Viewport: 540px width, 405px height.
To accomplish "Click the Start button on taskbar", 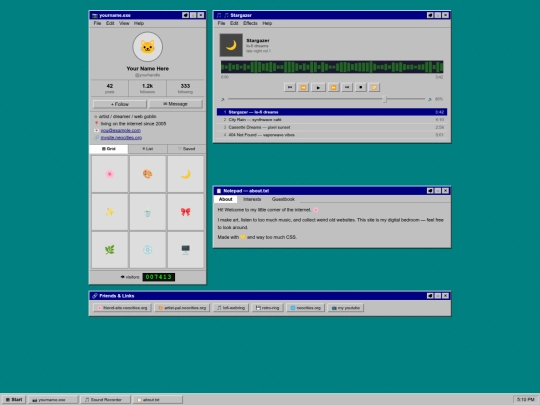I will tap(14, 399).
